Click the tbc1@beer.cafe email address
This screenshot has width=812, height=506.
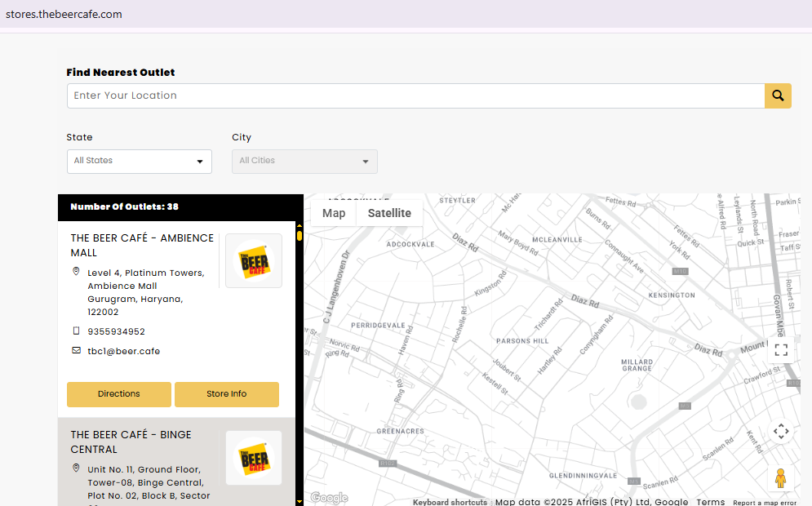coord(124,351)
